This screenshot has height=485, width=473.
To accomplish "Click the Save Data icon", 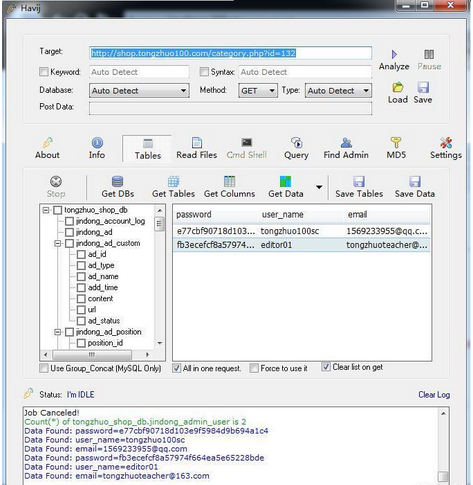I will click(x=415, y=181).
